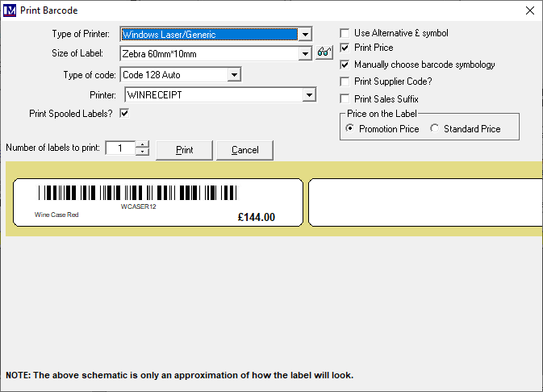Click the Price on the Label group title
Image resolution: width=543 pixels, height=392 pixels.
382,114
